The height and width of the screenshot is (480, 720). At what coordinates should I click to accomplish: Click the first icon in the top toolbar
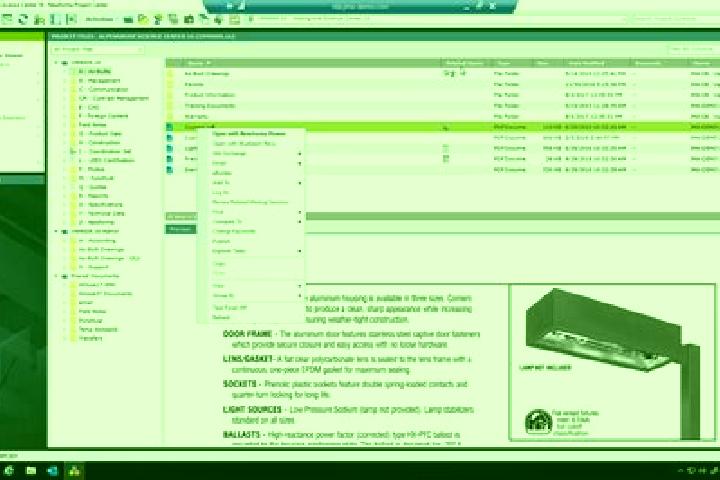(x=6, y=19)
